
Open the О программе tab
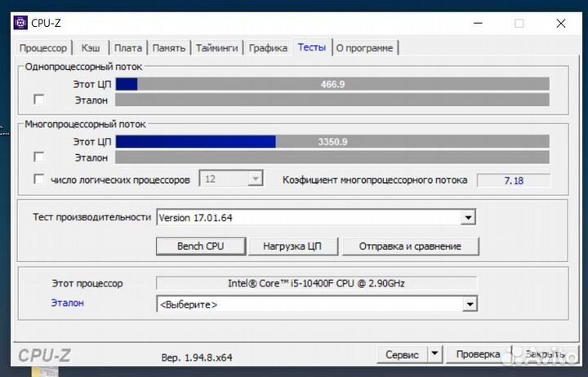[x=364, y=48]
